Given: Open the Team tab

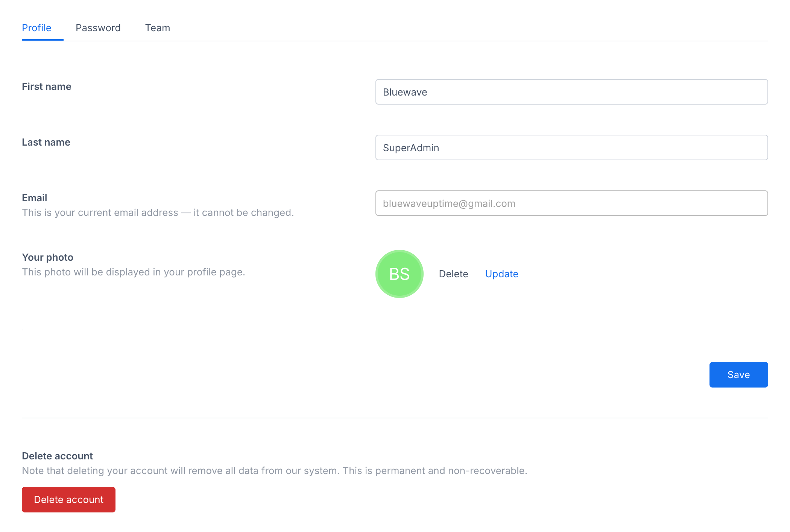Looking at the screenshot, I should point(157,28).
